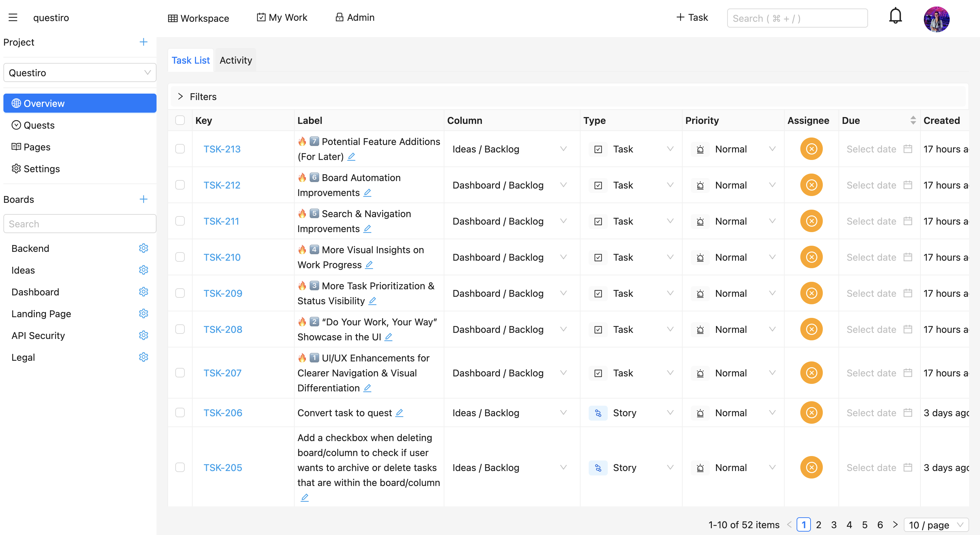The height and width of the screenshot is (535, 980).
Task: Open Workspace in top navigation
Action: coord(198,18)
